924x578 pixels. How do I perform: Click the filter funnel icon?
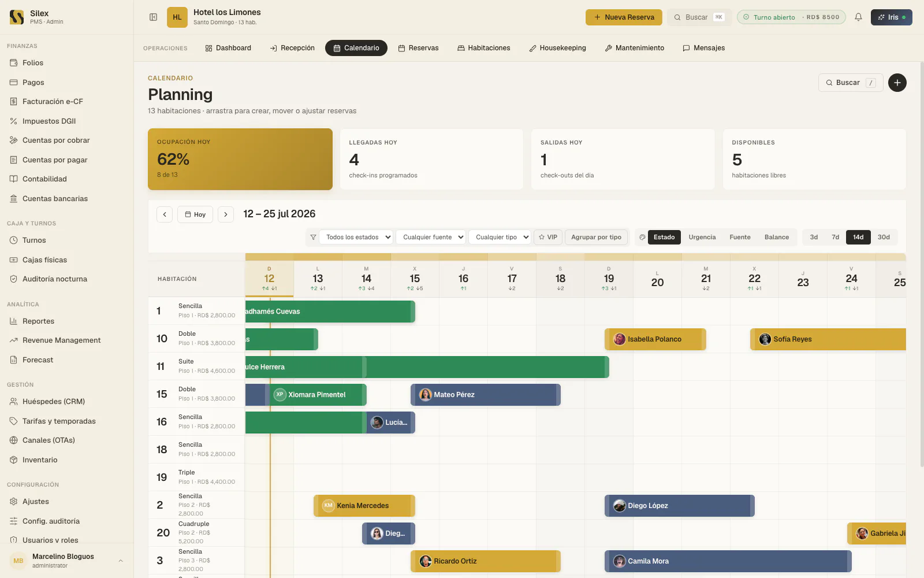[x=313, y=237]
